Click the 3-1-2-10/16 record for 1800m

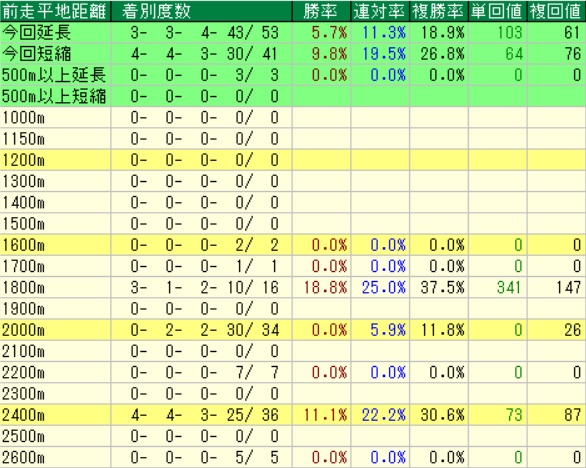tap(205, 287)
